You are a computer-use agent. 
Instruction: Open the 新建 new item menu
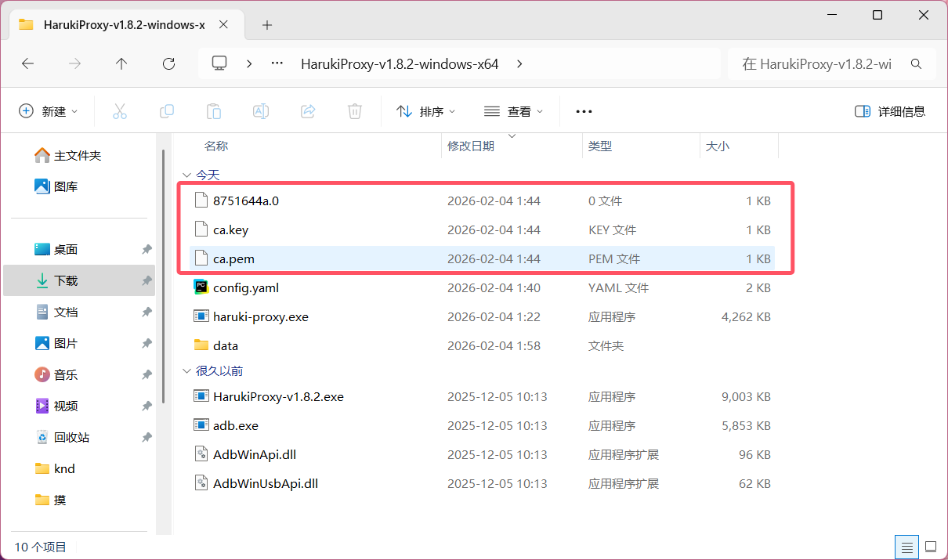(x=49, y=111)
